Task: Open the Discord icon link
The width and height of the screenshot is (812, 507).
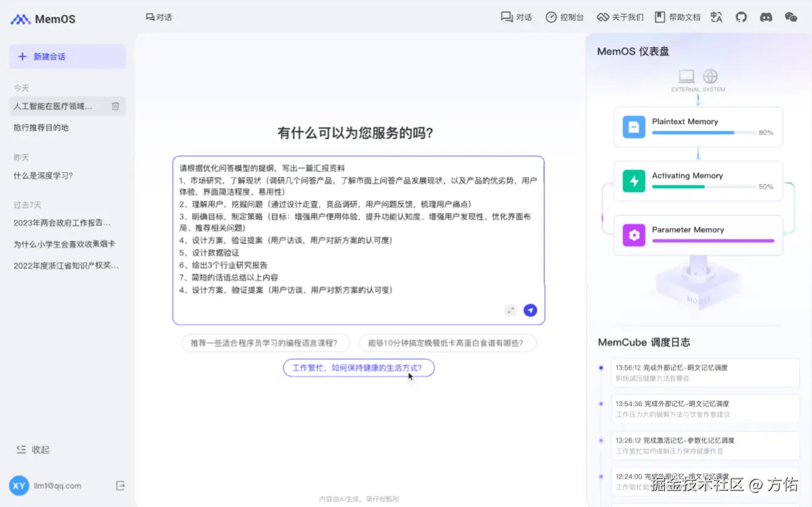Action: click(766, 17)
